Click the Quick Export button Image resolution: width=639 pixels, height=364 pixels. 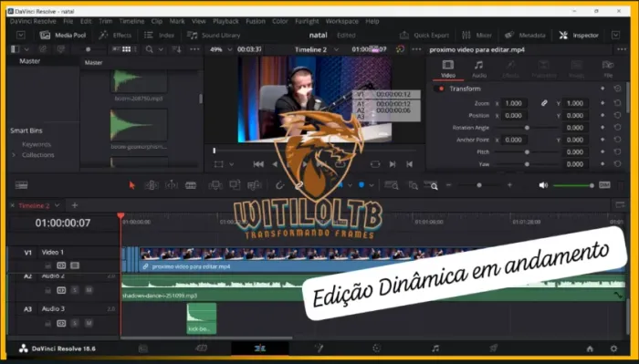tap(424, 36)
